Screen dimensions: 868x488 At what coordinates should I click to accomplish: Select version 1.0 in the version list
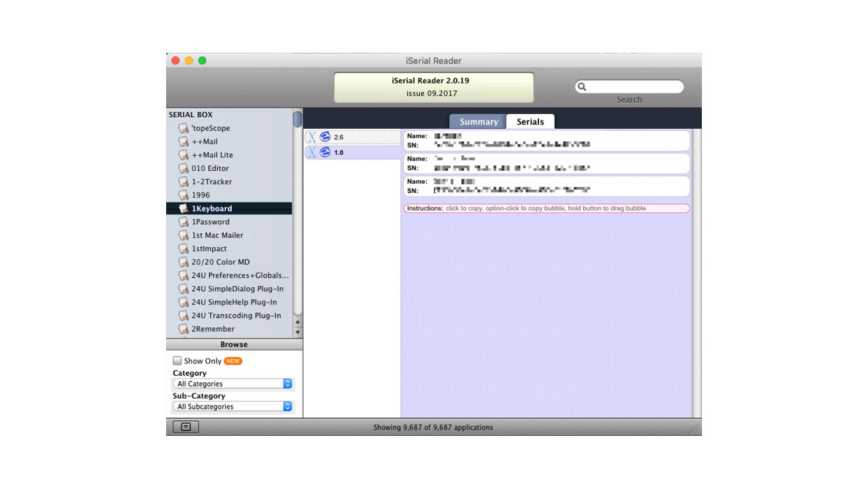pos(353,152)
